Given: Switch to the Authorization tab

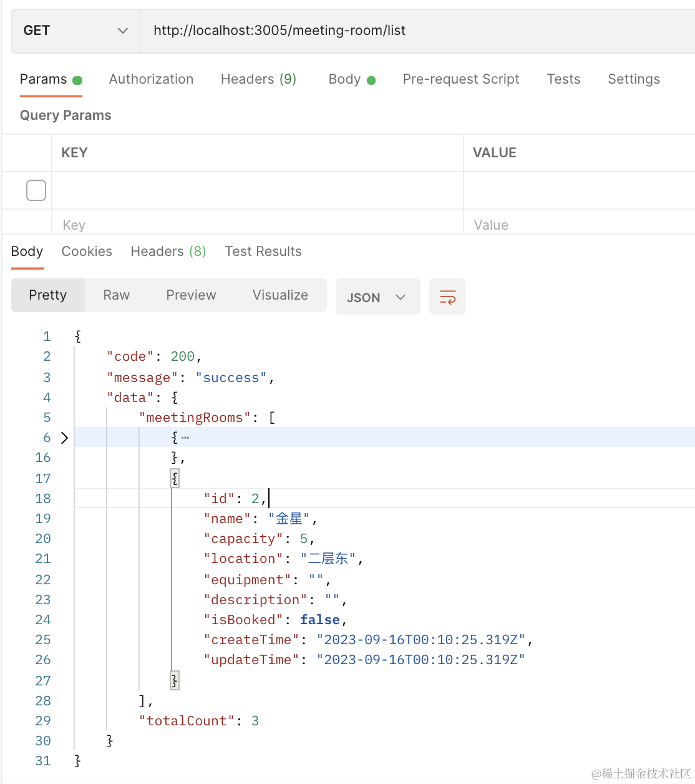Looking at the screenshot, I should coord(151,79).
